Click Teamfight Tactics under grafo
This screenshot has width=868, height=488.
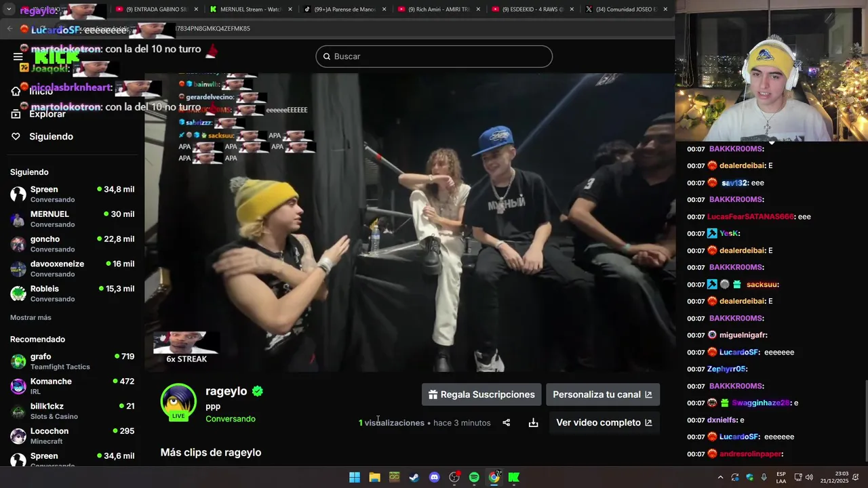[x=60, y=367]
